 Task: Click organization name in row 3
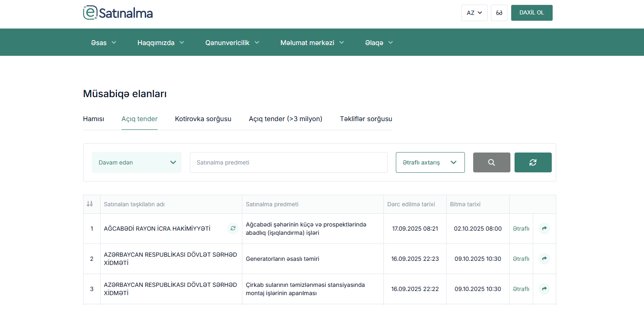point(170,289)
